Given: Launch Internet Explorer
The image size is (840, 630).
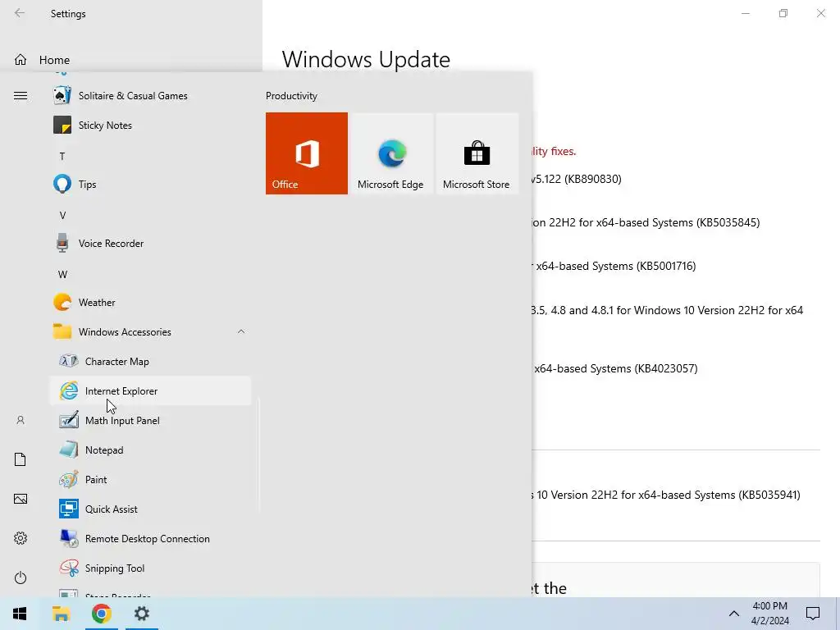Looking at the screenshot, I should [x=150, y=391].
